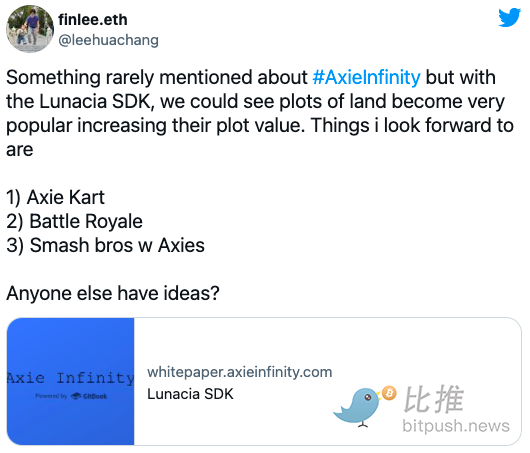Click "Axie Infinity" title inside the thumbnail
The height and width of the screenshot is (453, 530).
pyautogui.click(x=71, y=378)
